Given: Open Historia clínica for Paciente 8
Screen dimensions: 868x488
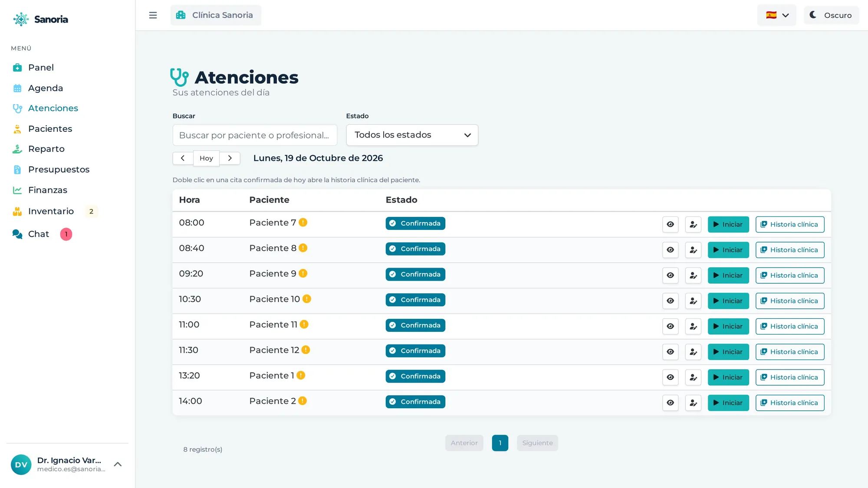Looking at the screenshot, I should coord(789,250).
